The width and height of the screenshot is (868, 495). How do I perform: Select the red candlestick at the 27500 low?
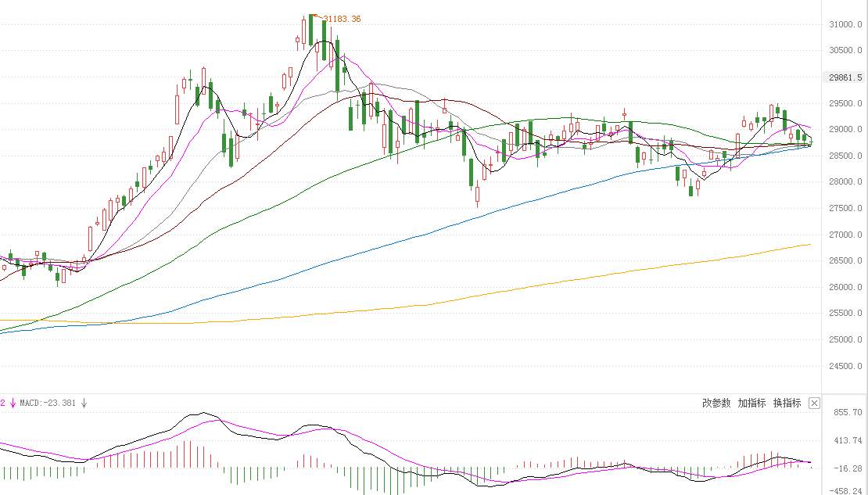[477, 195]
